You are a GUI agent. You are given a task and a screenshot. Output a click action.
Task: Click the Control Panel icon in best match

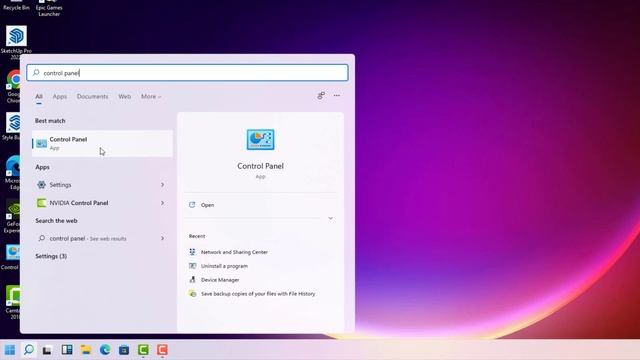pos(42,144)
